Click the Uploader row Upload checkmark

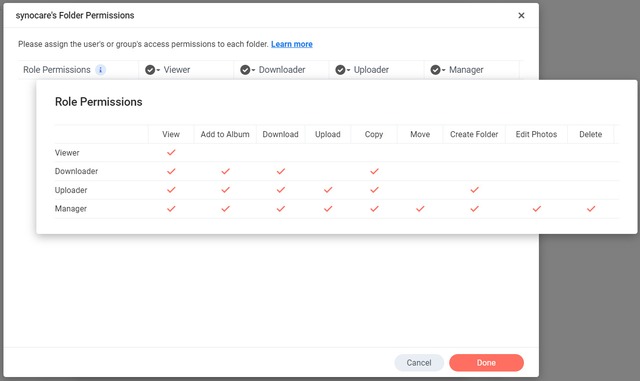(x=328, y=190)
